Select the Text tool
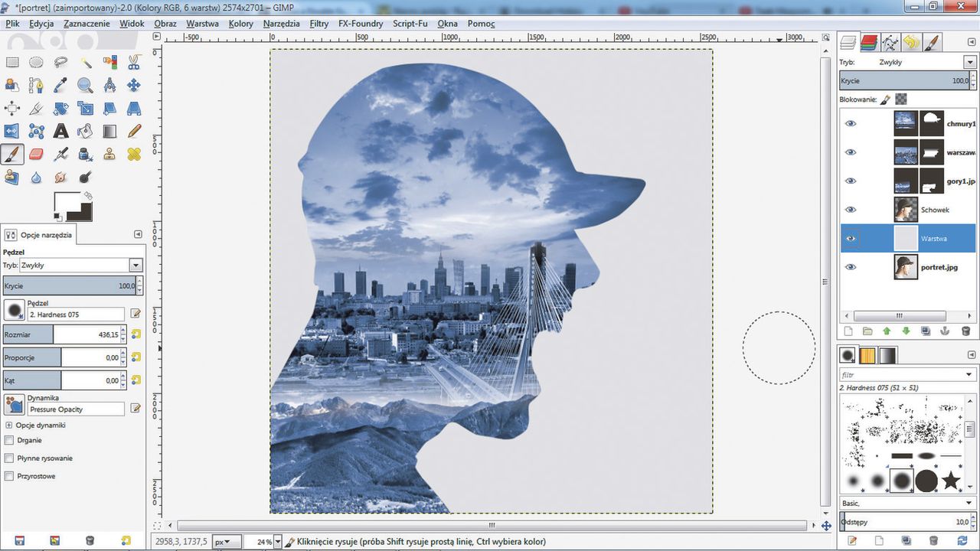Image resolution: width=980 pixels, height=551 pixels. click(60, 132)
